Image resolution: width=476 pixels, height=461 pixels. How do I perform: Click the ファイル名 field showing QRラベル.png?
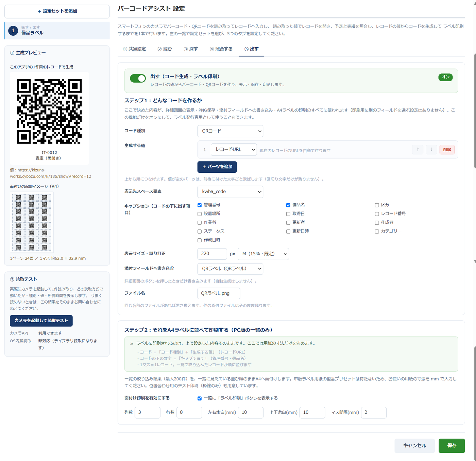click(219, 293)
